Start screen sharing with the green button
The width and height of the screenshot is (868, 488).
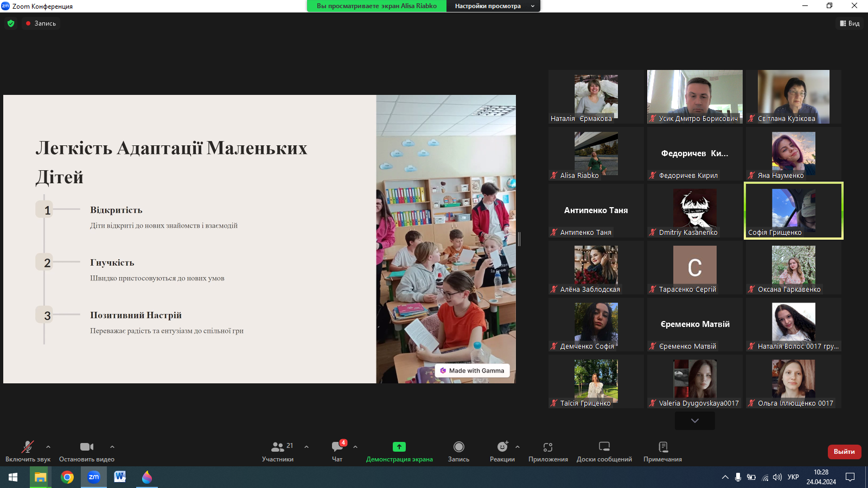[399, 447]
